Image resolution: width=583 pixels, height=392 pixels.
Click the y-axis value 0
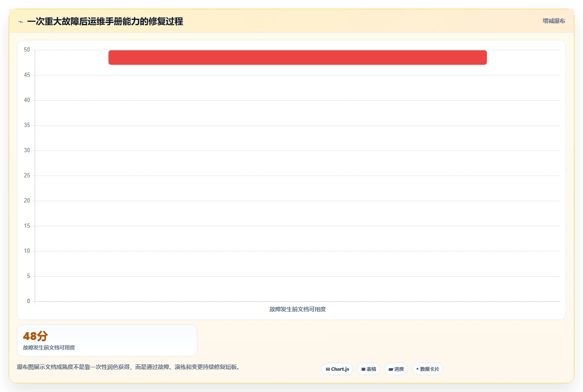[29, 301]
